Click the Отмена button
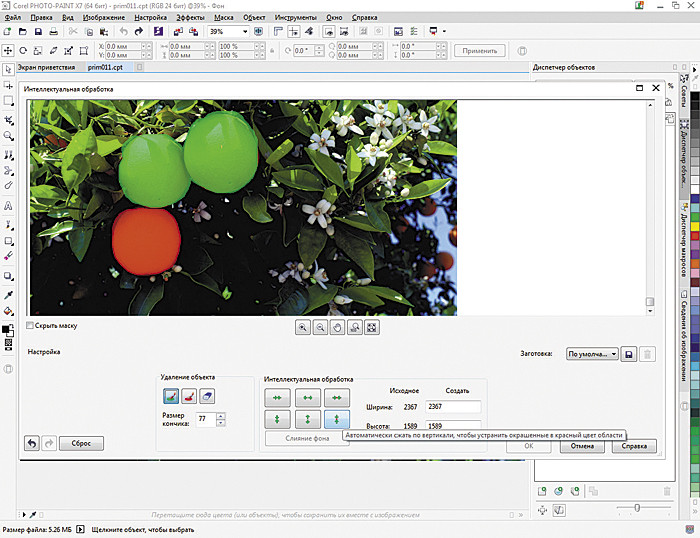This screenshot has height=538, width=700. pyautogui.click(x=582, y=447)
